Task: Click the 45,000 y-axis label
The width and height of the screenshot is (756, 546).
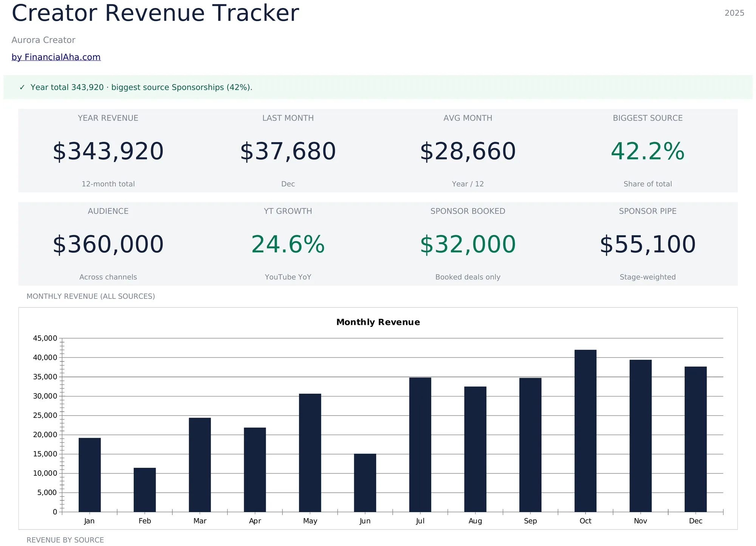Action: pyautogui.click(x=45, y=338)
